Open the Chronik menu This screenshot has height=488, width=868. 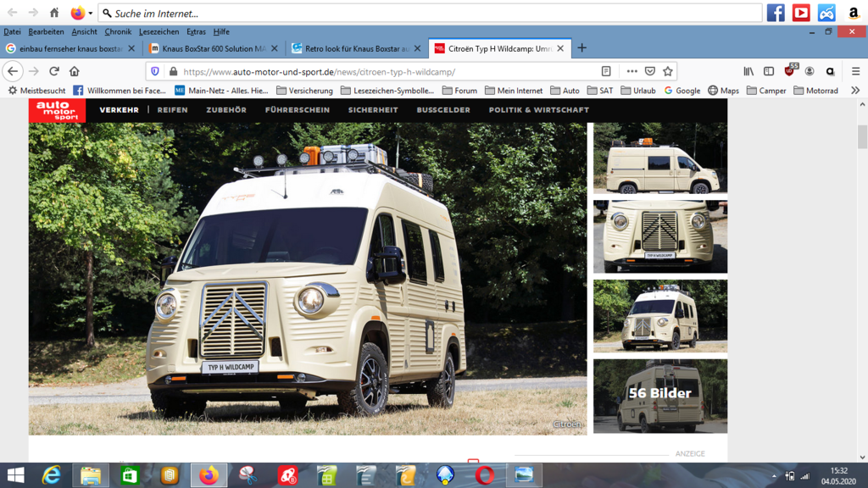[118, 31]
